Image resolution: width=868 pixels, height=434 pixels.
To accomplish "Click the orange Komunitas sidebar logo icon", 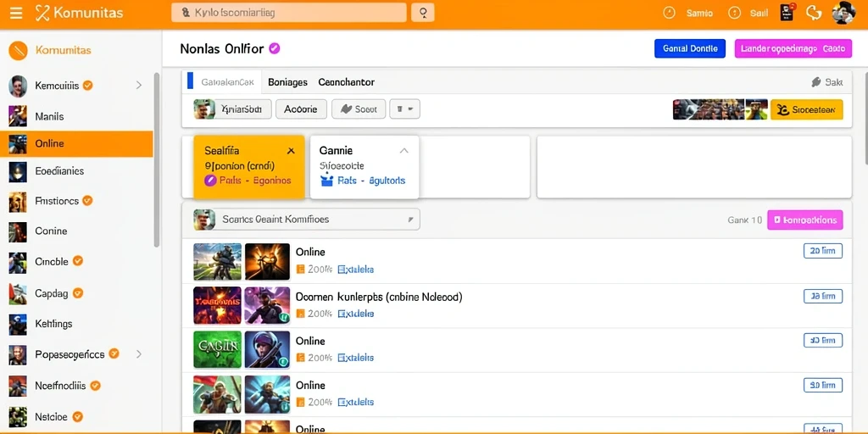I will click(19, 50).
